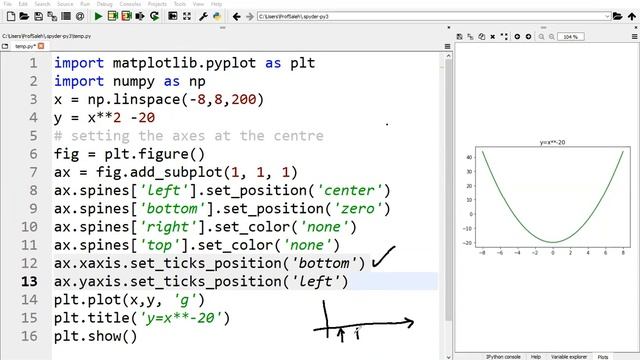Re-run the last script icon
The width and height of the screenshot is (640, 360).
pos(154,16)
